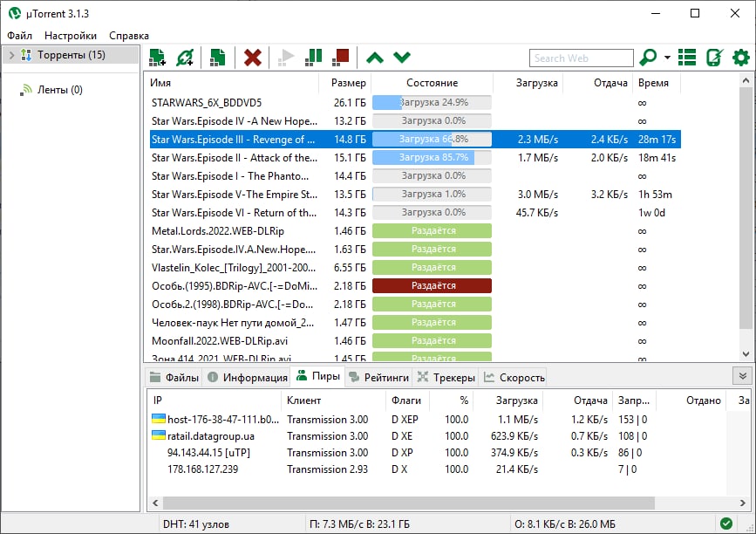This screenshot has height=534, width=756.
Task: Select Metal.Lords.2022.WEB-DLRip torrent
Action: coord(415,230)
